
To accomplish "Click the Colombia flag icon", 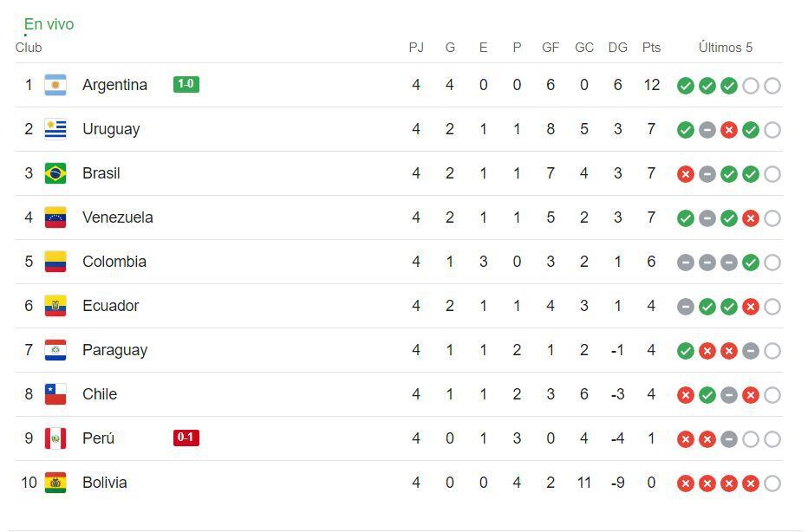I will coord(55,262).
